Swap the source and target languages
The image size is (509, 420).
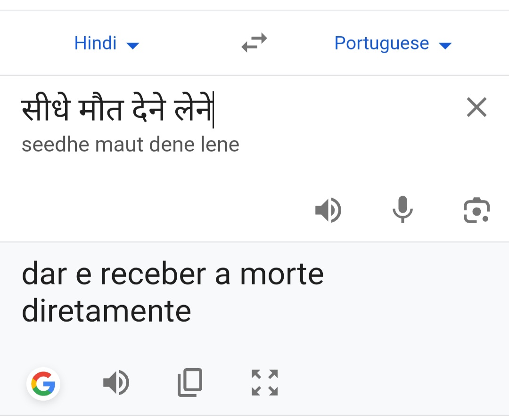point(254,43)
